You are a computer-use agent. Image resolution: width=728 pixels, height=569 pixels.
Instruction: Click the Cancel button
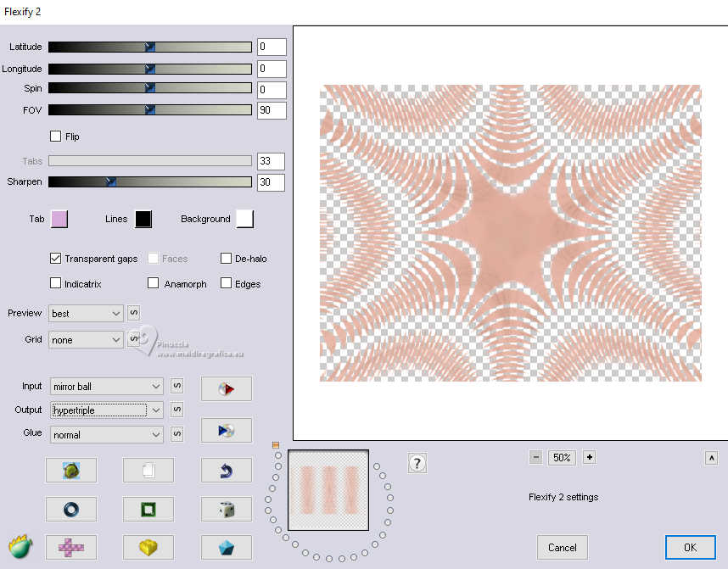pos(563,548)
